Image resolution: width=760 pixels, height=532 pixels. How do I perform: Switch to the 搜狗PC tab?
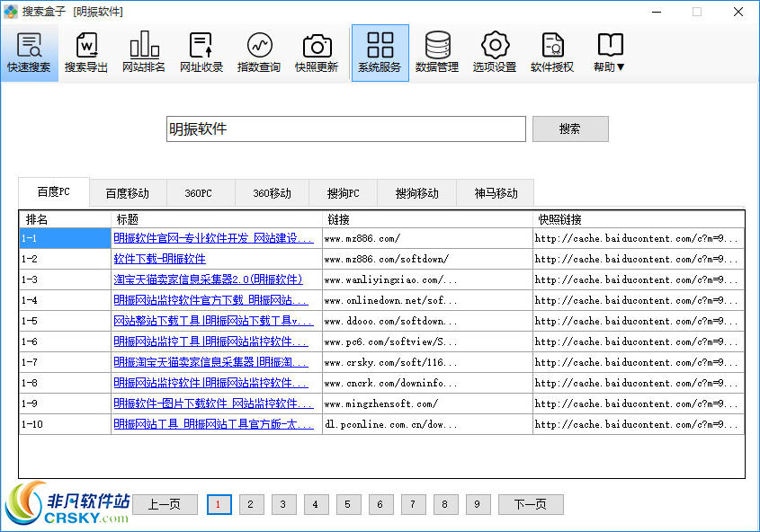click(x=344, y=193)
